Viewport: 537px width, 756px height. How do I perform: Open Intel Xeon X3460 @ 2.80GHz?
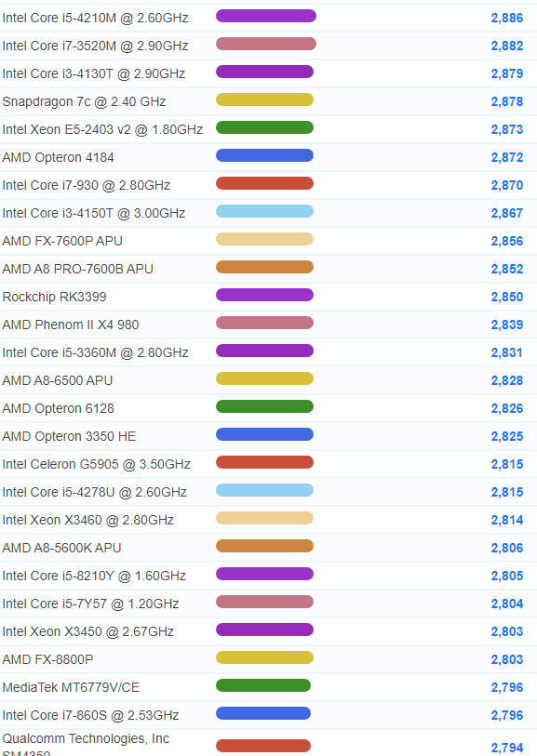[x=87, y=520]
